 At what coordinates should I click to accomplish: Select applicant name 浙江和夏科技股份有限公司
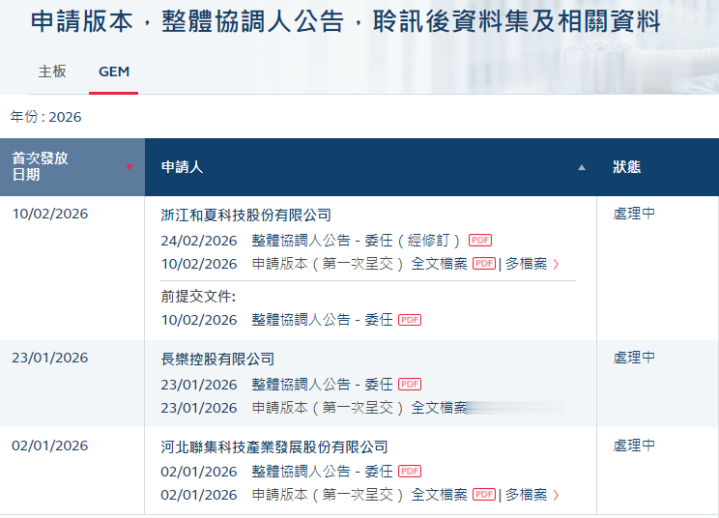point(246,215)
